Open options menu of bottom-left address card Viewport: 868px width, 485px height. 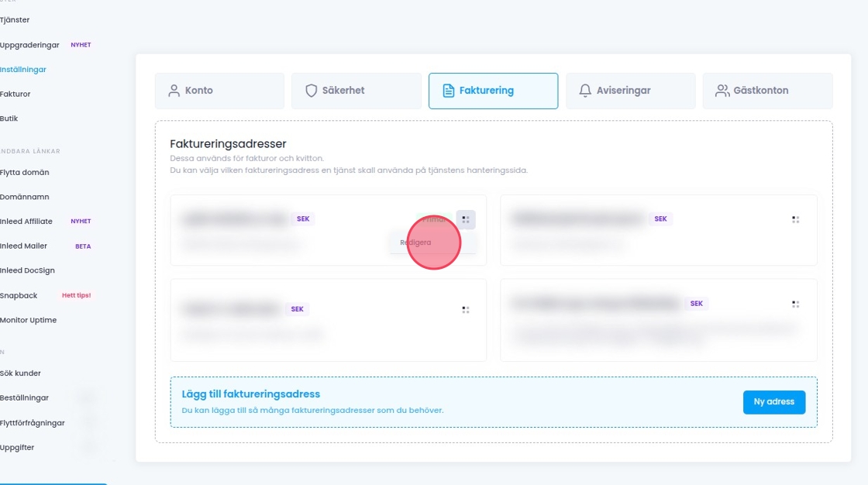pyautogui.click(x=466, y=310)
